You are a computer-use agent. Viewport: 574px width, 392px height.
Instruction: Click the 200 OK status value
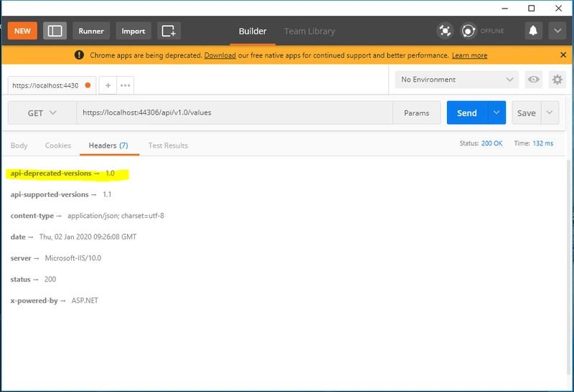(x=491, y=143)
